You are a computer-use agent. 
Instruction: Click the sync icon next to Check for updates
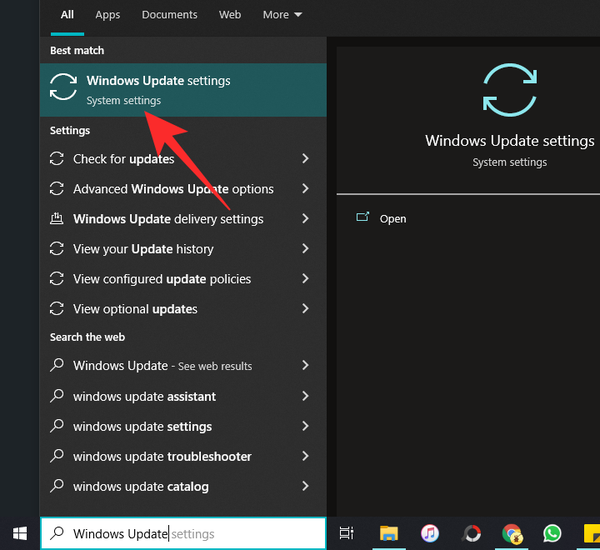tap(57, 158)
